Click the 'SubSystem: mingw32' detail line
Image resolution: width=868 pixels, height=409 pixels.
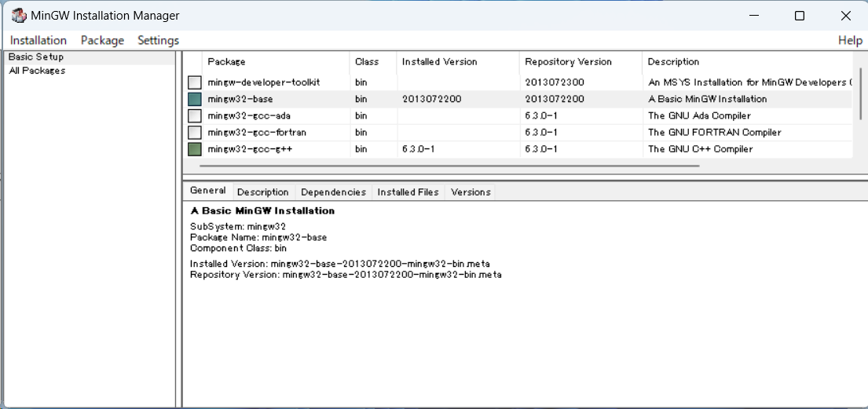238,226
